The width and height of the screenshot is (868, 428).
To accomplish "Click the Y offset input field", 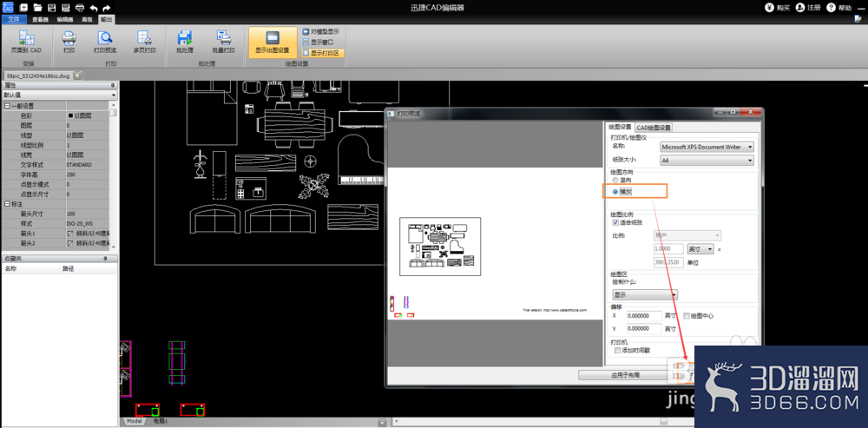I will 644,329.
